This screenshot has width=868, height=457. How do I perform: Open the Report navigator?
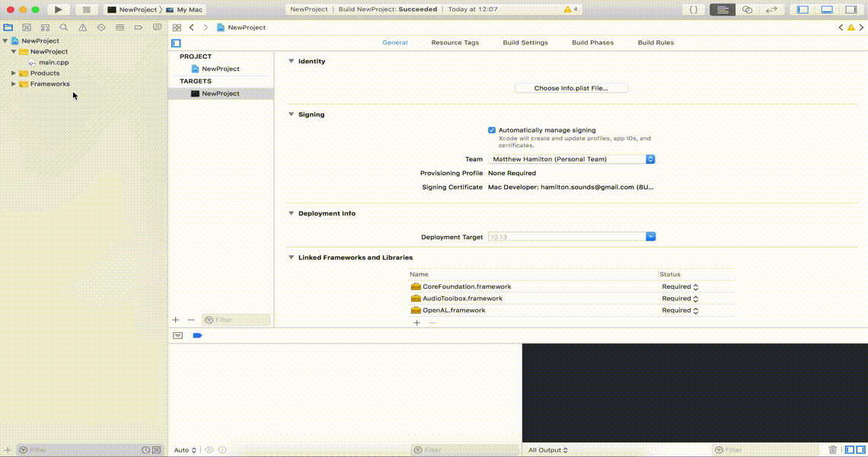157,27
